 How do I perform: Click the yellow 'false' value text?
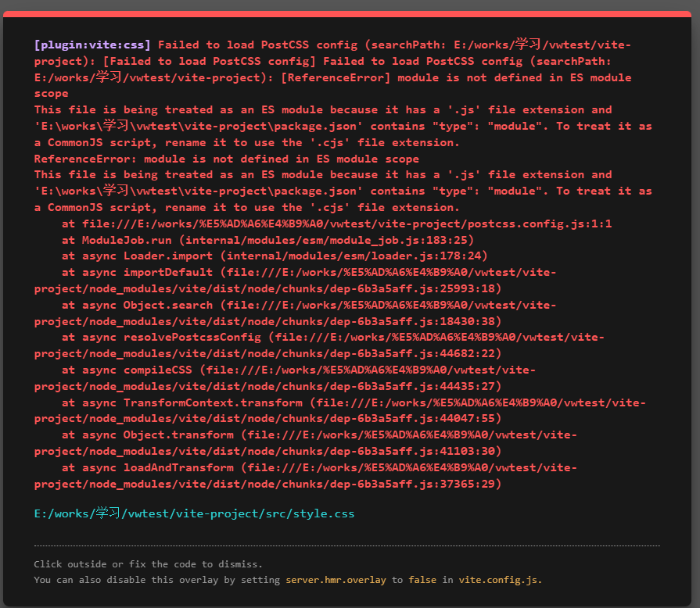pos(422,580)
